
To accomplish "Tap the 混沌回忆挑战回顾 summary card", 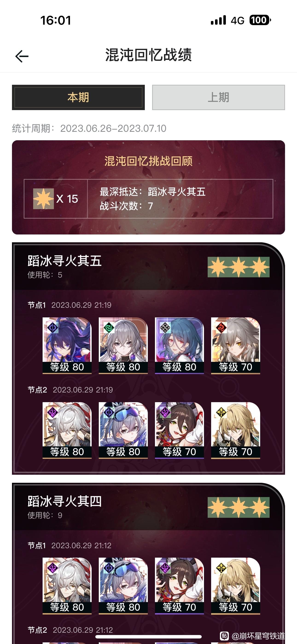I will coord(148,187).
